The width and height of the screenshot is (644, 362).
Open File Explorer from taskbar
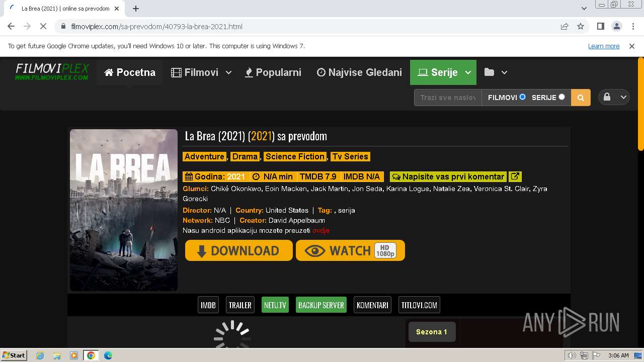[x=57, y=355]
